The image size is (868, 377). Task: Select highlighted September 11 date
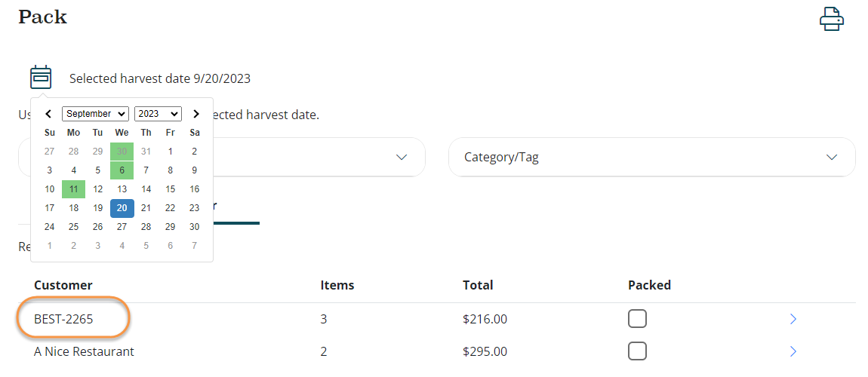[x=73, y=189]
